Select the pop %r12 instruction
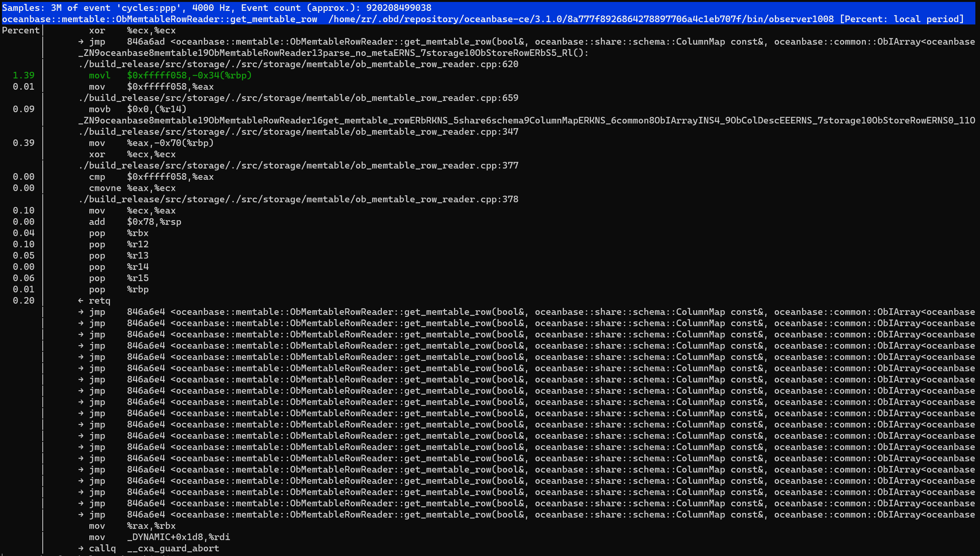 pos(118,244)
